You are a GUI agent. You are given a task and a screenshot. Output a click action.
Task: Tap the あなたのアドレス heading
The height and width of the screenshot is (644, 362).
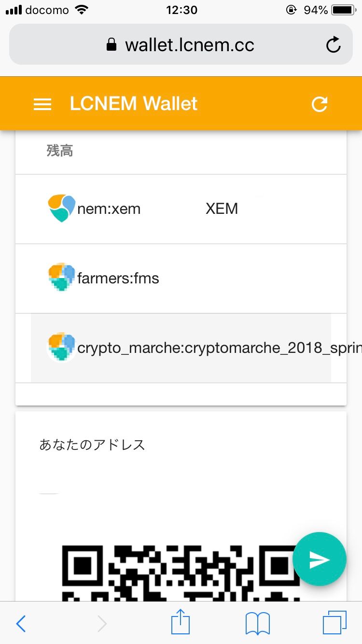tap(92, 445)
